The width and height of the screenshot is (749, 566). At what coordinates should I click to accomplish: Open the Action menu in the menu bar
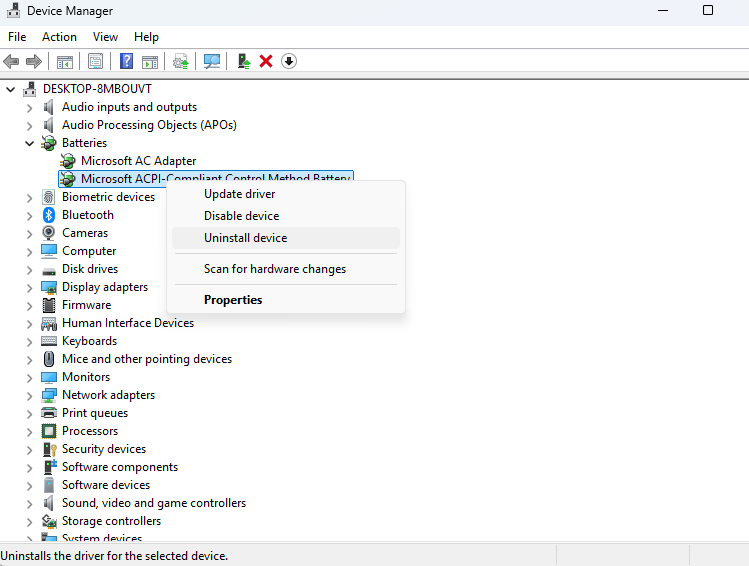point(59,37)
